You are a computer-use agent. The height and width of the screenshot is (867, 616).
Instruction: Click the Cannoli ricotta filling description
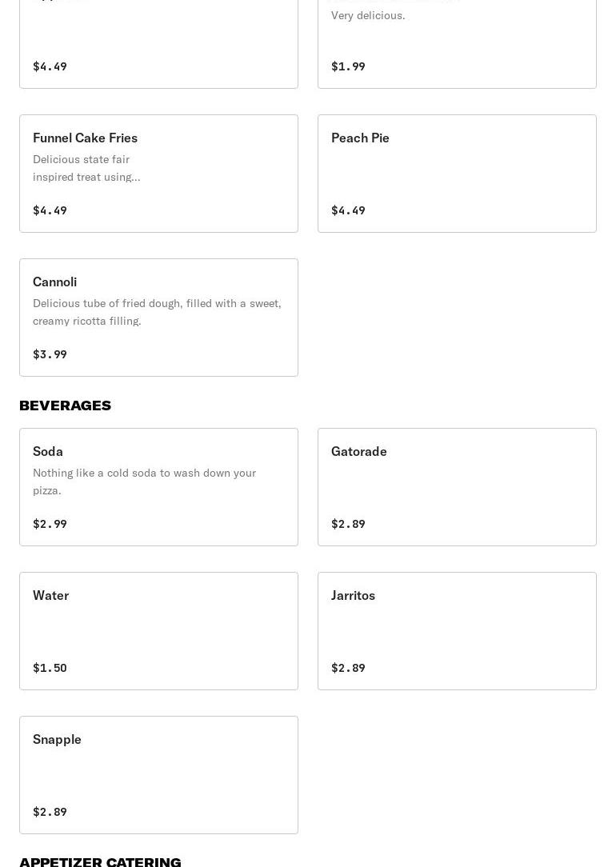157,312
